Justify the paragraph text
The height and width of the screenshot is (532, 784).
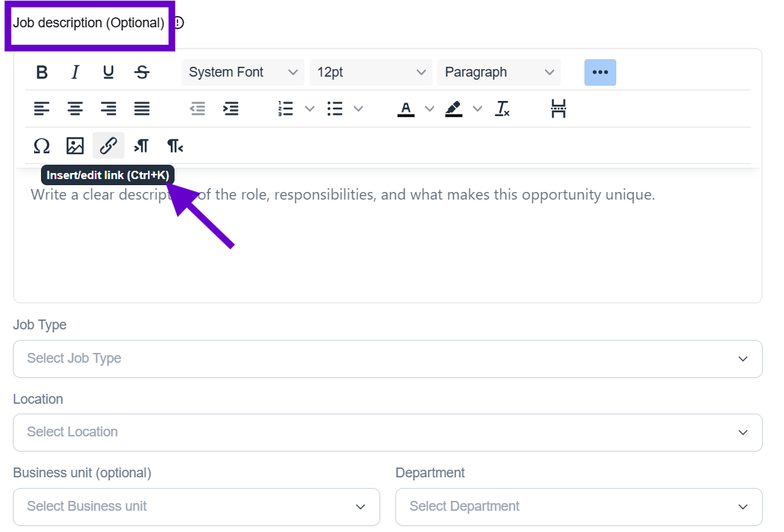(x=142, y=109)
